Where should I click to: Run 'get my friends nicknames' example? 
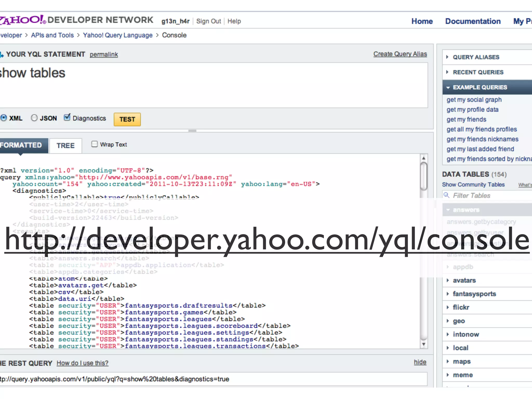[x=483, y=139]
